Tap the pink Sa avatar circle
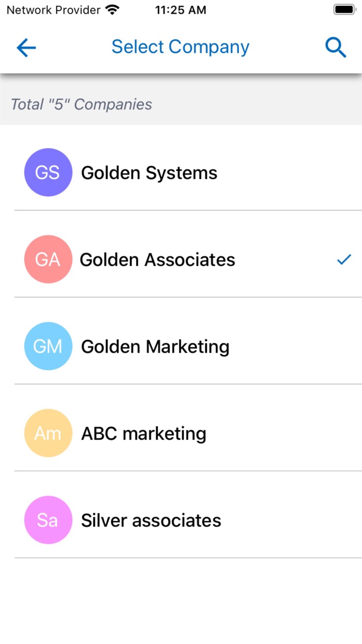Image resolution: width=362 pixels, height=644 pixels. click(48, 520)
